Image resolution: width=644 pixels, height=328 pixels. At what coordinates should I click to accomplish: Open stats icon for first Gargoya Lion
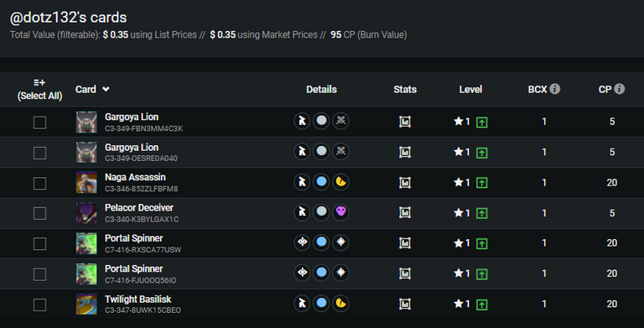pos(405,122)
